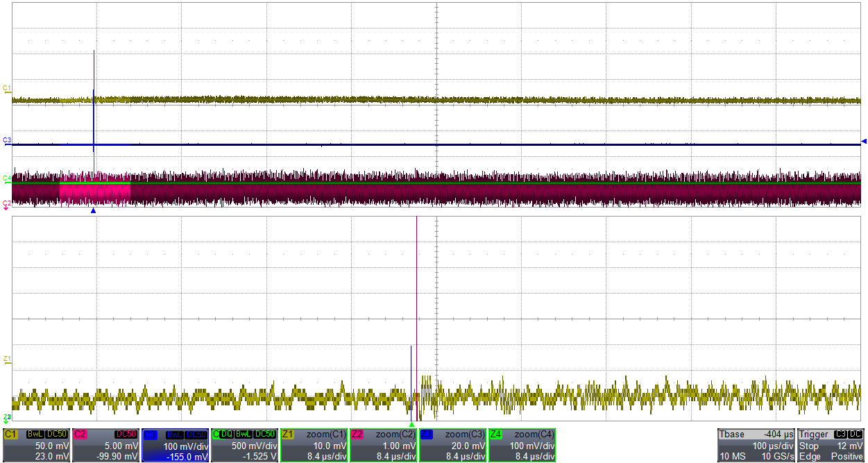868x463 pixels.
Task: Select the blue trigger delay marker below upper grid
Action: (x=93, y=210)
